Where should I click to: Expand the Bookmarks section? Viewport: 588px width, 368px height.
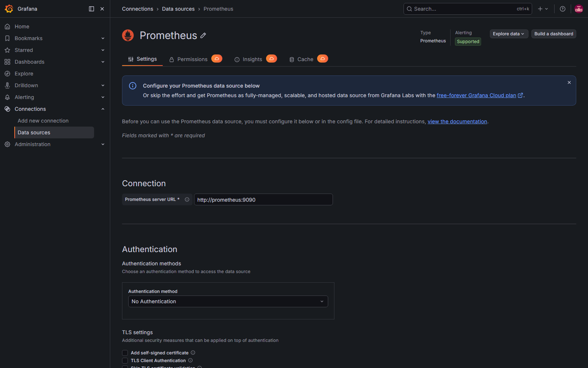pos(103,38)
